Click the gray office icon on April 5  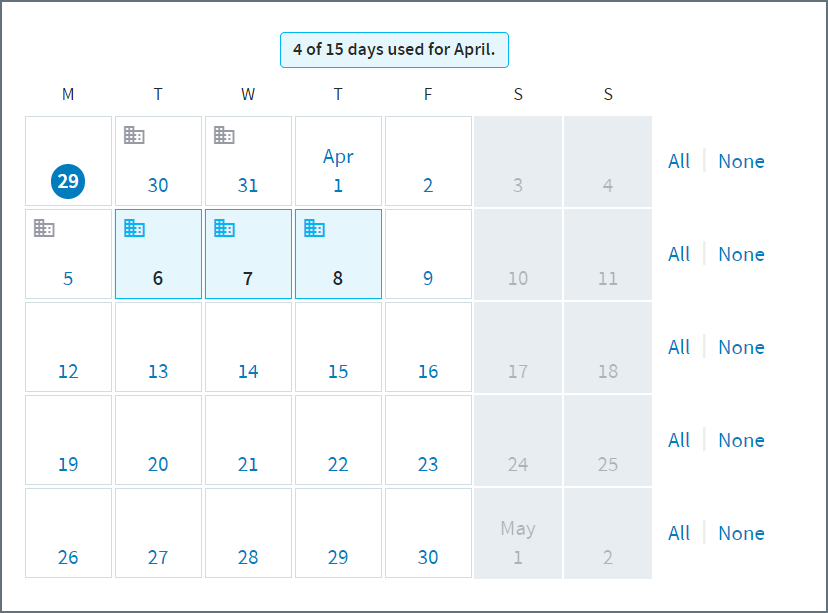(44, 228)
